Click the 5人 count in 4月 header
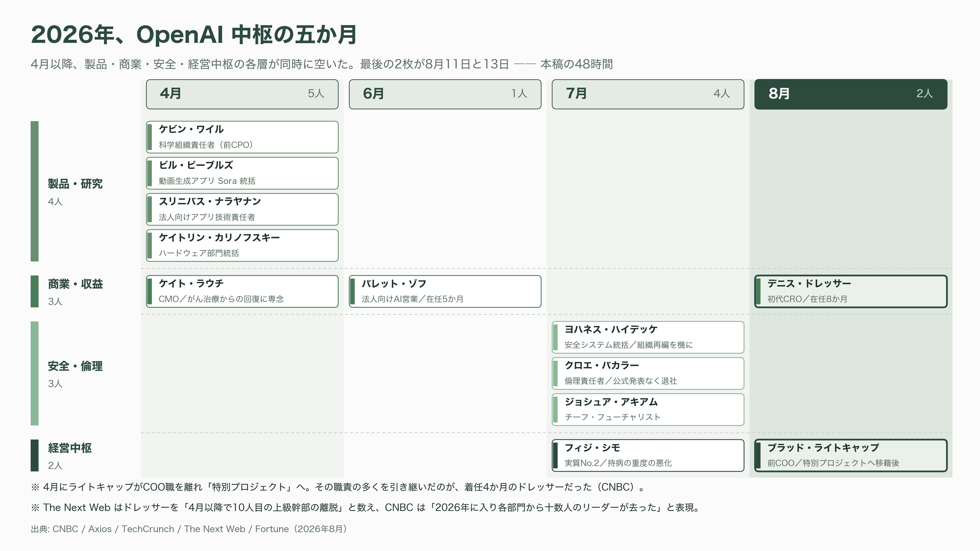The height and width of the screenshot is (551, 980). pyautogui.click(x=316, y=94)
